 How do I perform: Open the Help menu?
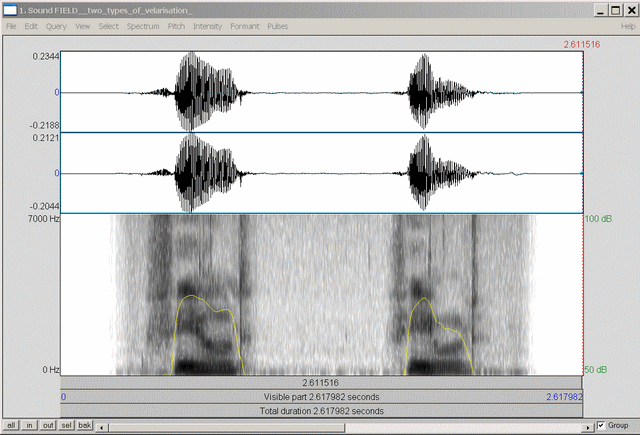pos(625,25)
